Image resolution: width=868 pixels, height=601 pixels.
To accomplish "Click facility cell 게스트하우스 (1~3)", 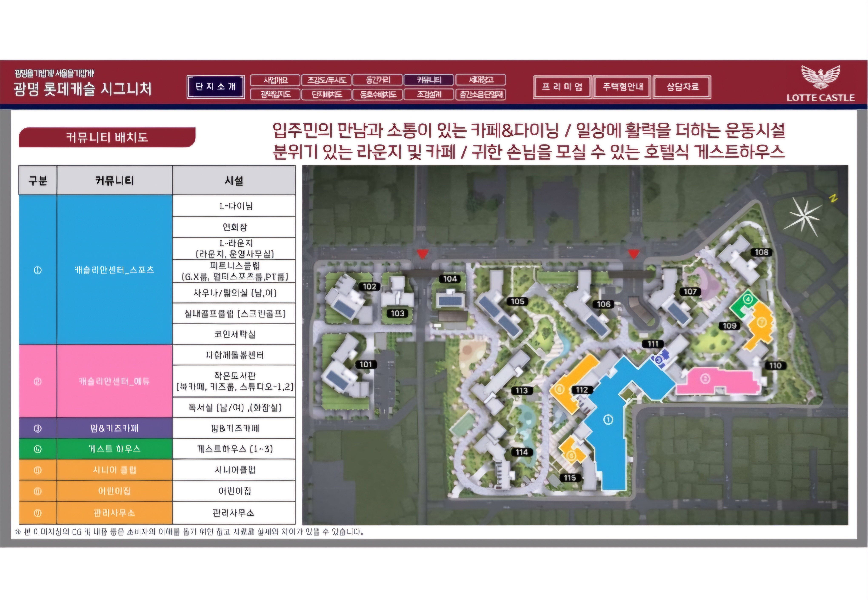I will tap(234, 449).
